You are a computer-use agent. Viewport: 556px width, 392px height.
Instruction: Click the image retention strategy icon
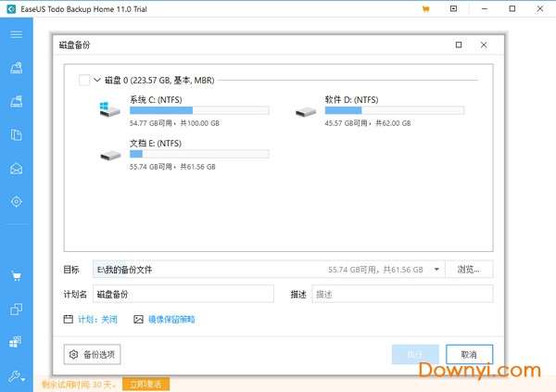[x=138, y=320]
